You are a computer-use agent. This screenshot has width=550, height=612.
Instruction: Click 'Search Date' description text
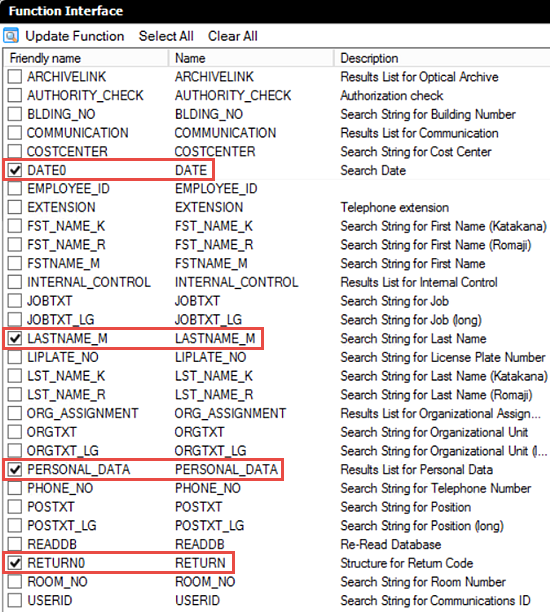373,170
